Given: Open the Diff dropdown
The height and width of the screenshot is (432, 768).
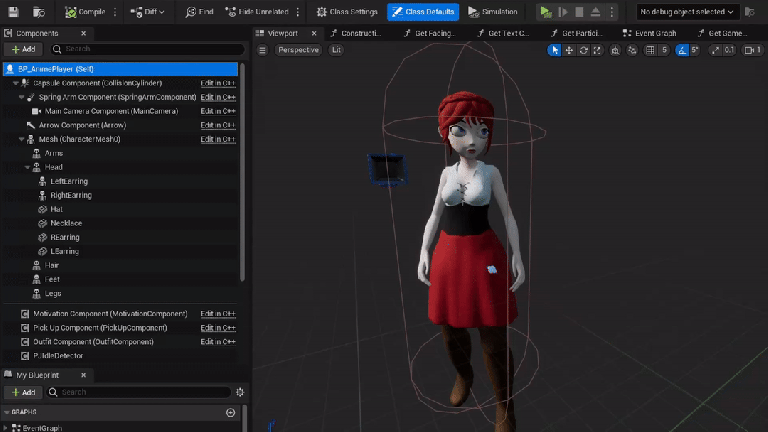Looking at the screenshot, I should point(147,12).
